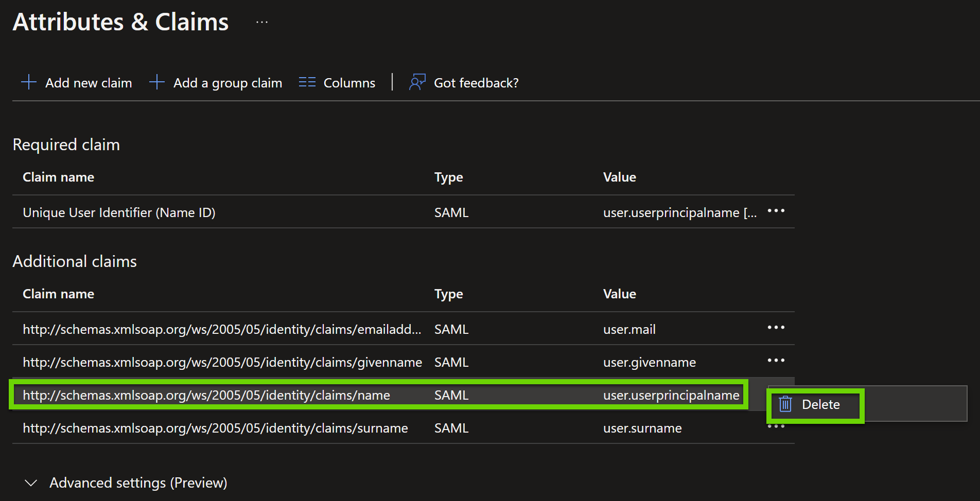Click the Got feedback? link
The image size is (980, 501).
[x=476, y=83]
